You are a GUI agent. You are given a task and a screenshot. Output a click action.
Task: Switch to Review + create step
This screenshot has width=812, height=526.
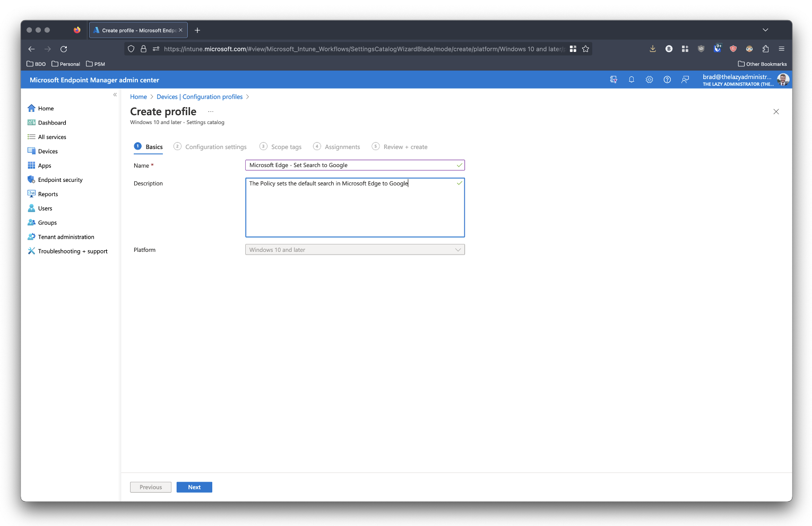coord(400,147)
